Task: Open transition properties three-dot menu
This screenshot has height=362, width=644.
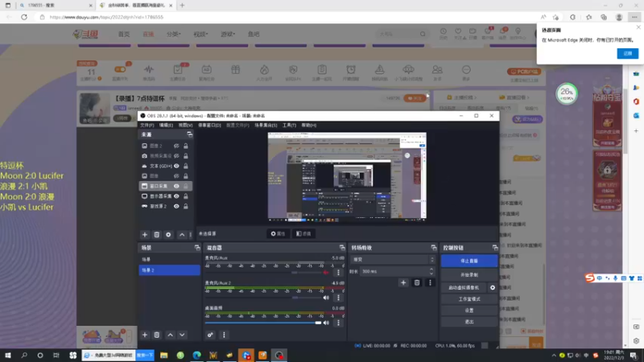Action: point(430,282)
